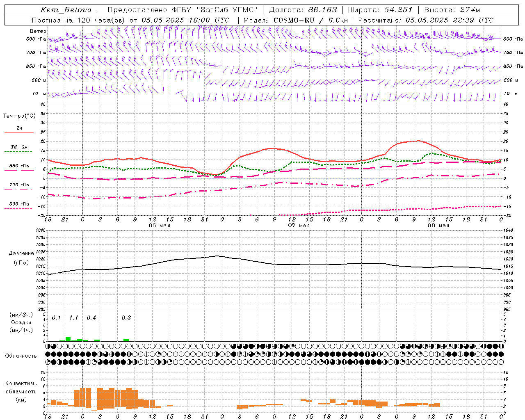This screenshot has width=525, height=420.
Task: Click the 'Осадки' precipitation label
Action: click(x=21, y=322)
